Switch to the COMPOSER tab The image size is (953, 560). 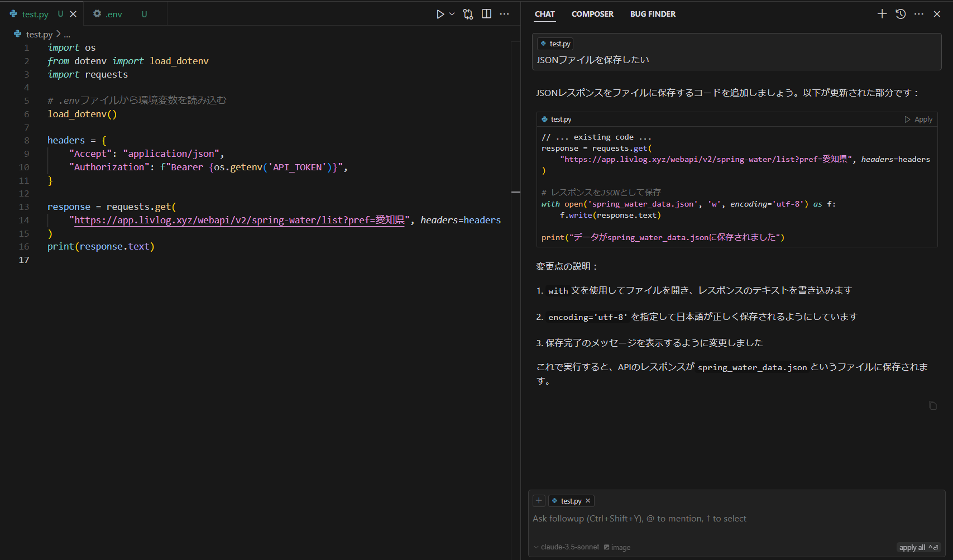tap(592, 14)
